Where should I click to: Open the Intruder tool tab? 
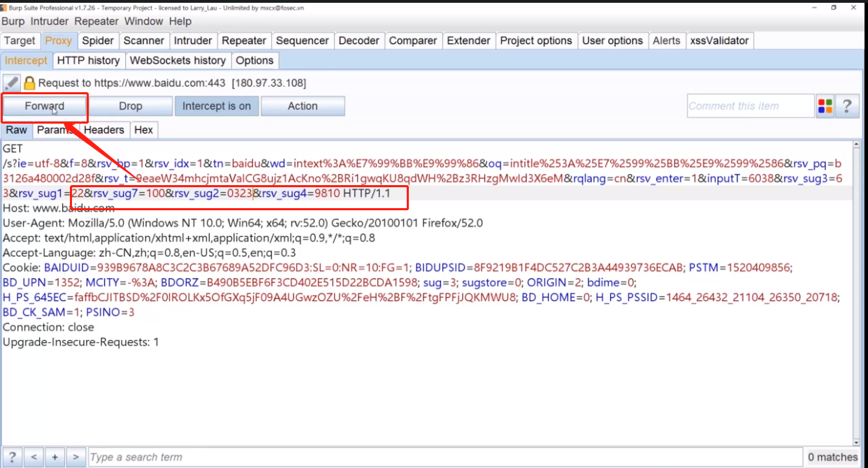194,41
